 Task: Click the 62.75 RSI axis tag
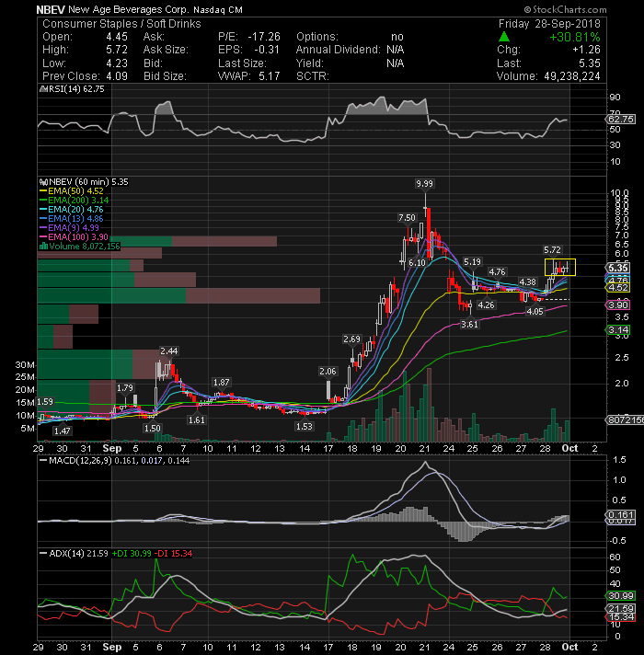620,119
